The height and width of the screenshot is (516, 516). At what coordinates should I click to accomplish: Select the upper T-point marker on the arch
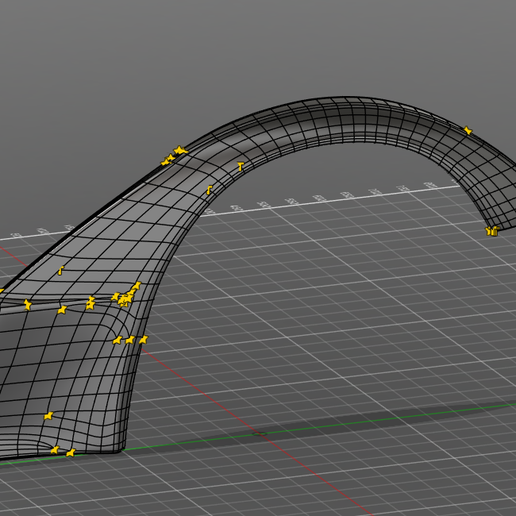pos(240,166)
